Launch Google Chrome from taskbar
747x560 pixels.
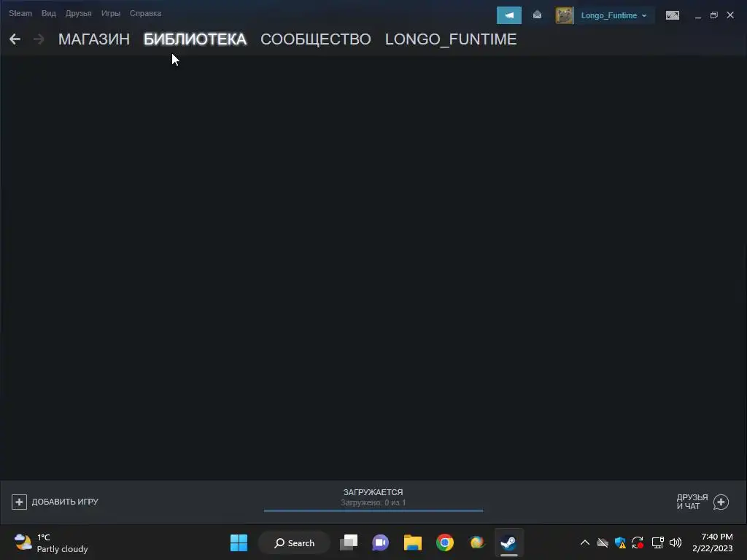444,542
